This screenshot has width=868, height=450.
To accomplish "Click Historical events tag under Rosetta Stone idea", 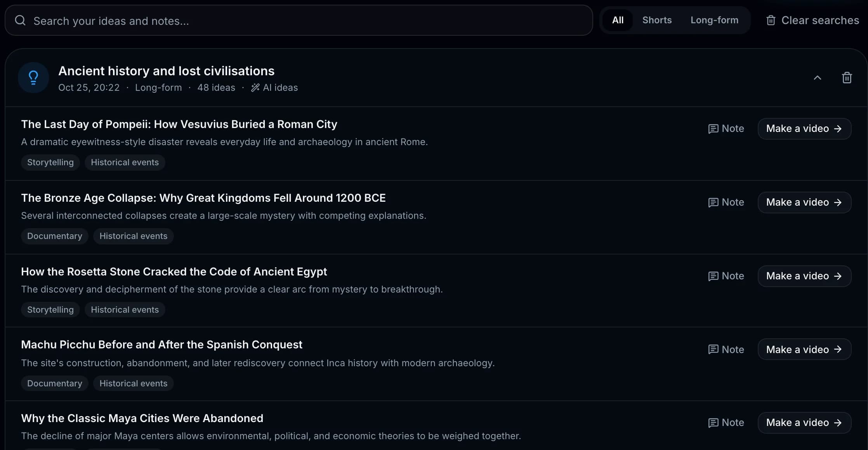I will click(x=125, y=310).
